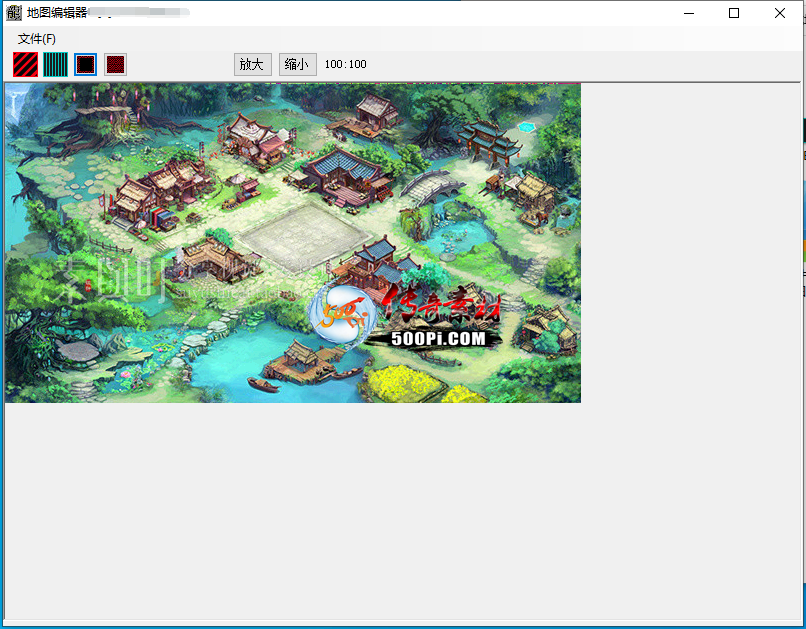
Task: Maximize the map editor window
Action: pyautogui.click(x=734, y=13)
